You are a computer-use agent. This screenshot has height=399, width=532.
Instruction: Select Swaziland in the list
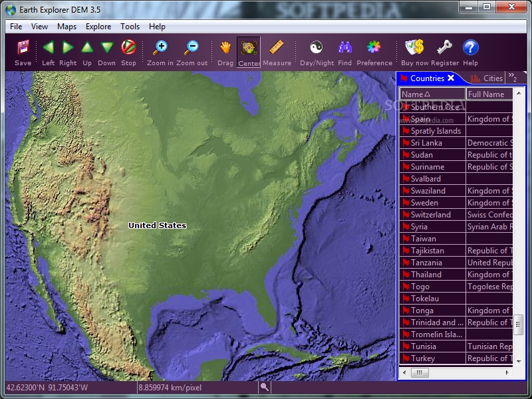point(456,191)
